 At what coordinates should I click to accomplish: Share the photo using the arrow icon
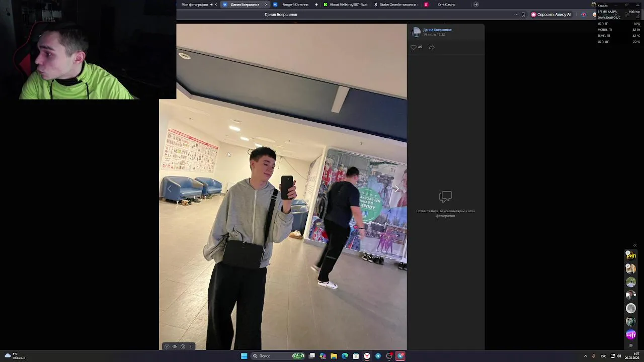[x=432, y=47]
